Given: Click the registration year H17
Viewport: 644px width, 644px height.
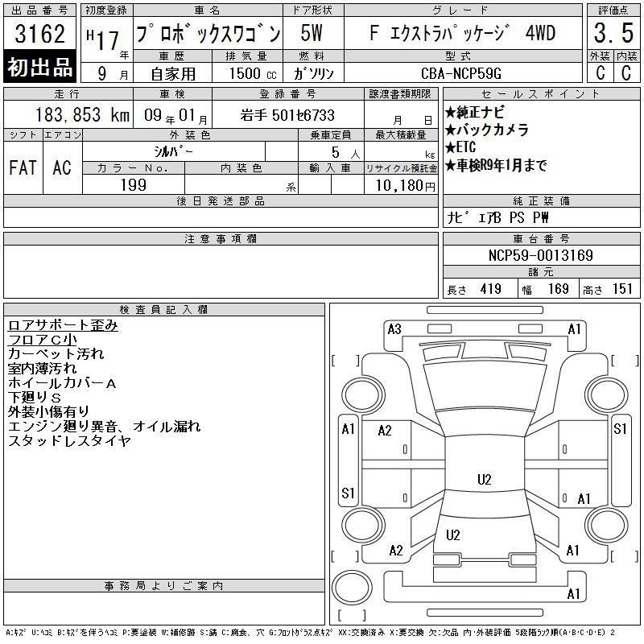Looking at the screenshot, I should click(103, 39).
